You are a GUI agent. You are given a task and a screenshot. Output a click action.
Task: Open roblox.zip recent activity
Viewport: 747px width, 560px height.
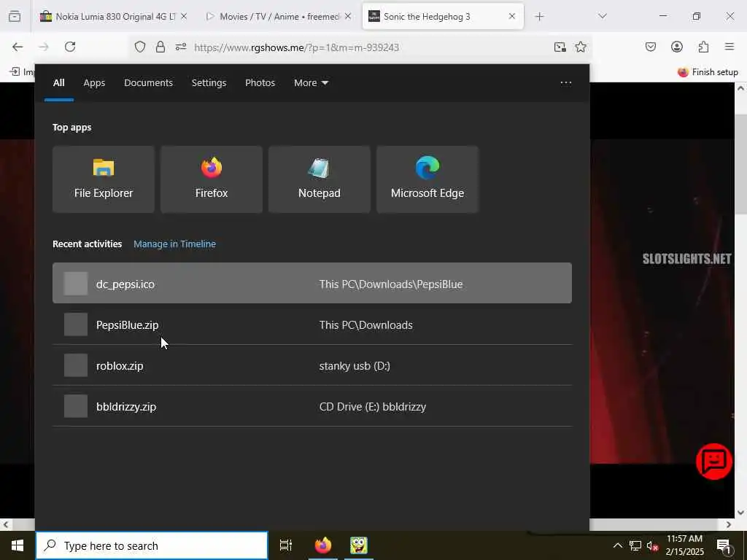pyautogui.click(x=312, y=366)
